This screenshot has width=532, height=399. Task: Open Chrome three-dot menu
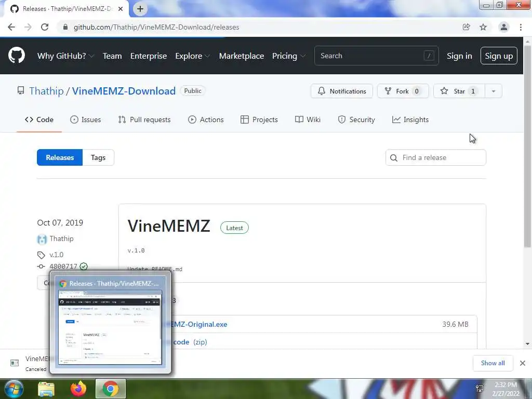521,27
